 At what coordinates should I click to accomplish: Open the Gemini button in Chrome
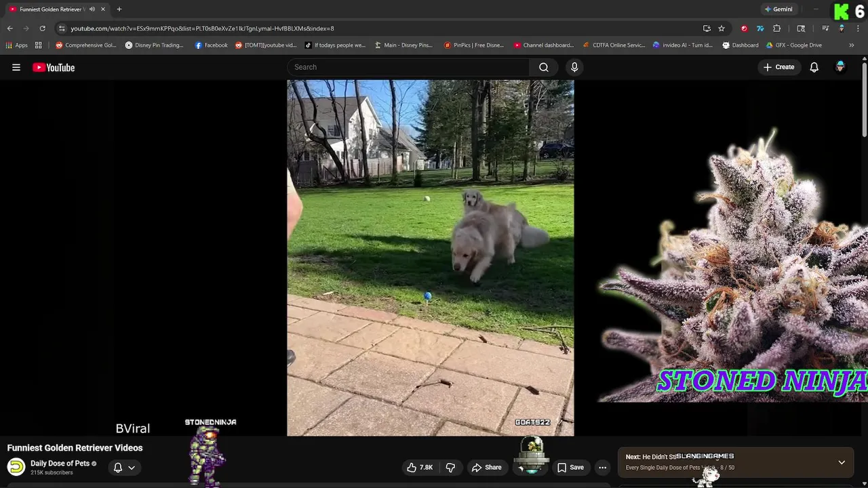[778, 9]
